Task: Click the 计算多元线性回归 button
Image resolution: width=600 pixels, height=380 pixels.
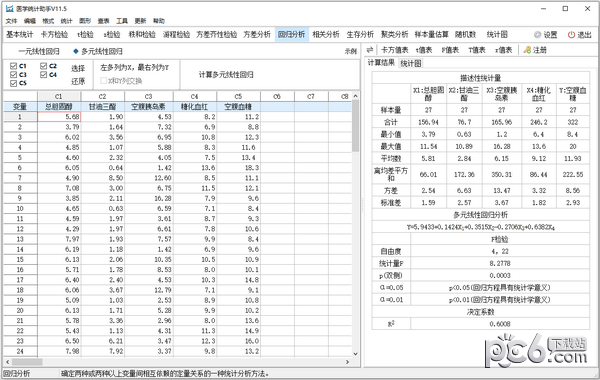Action: pos(226,75)
